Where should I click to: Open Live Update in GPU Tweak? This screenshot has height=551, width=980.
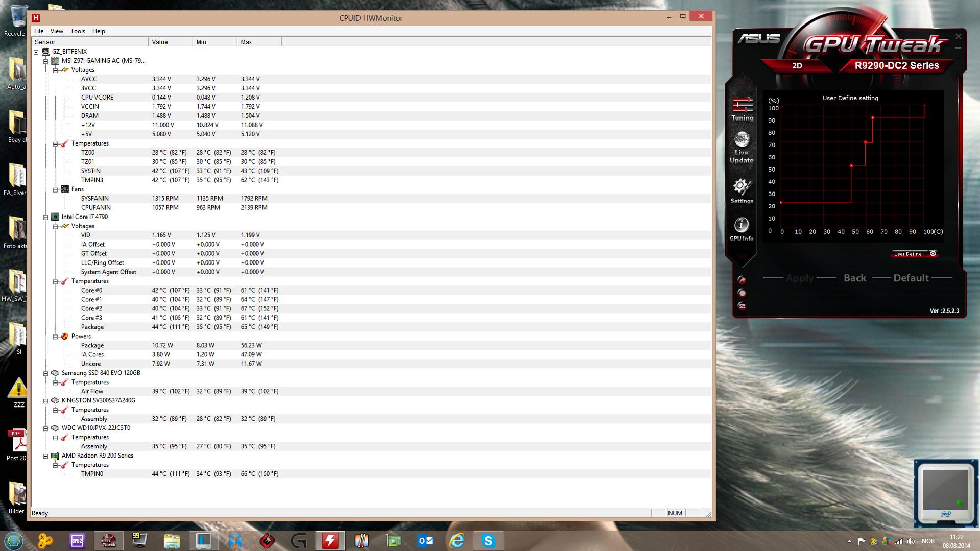click(x=742, y=148)
